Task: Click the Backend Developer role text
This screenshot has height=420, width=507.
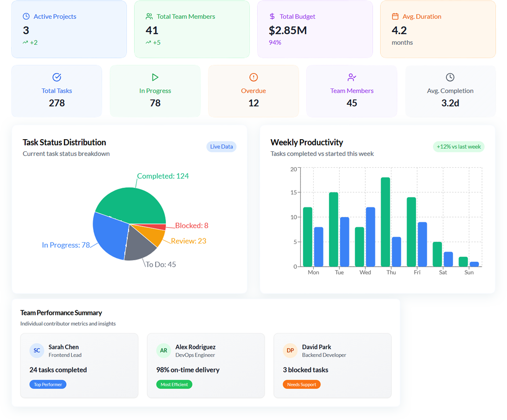Action: tap(324, 355)
